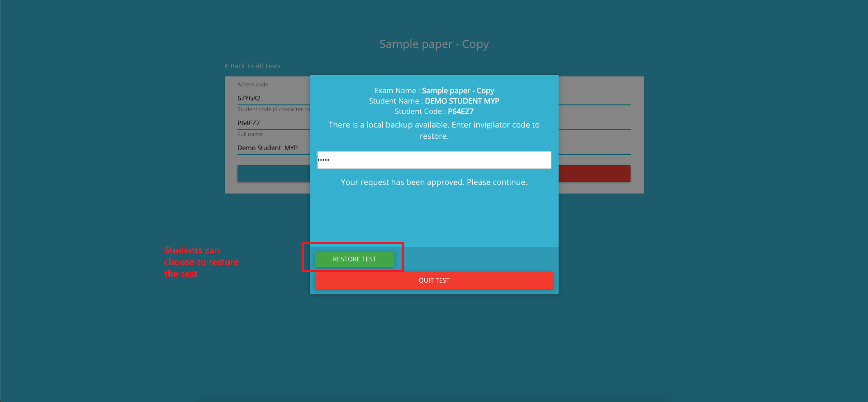Click the Student Name DEMO STUDENT MYP text
Image resolution: width=868 pixels, height=402 pixels.
(461, 101)
